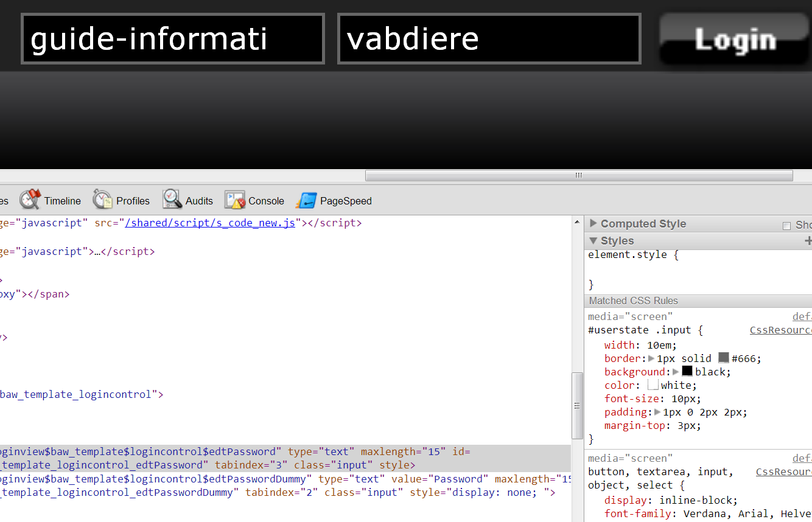Switch to the Profiles tab label
Screen dimensions: 812x522
(x=133, y=201)
